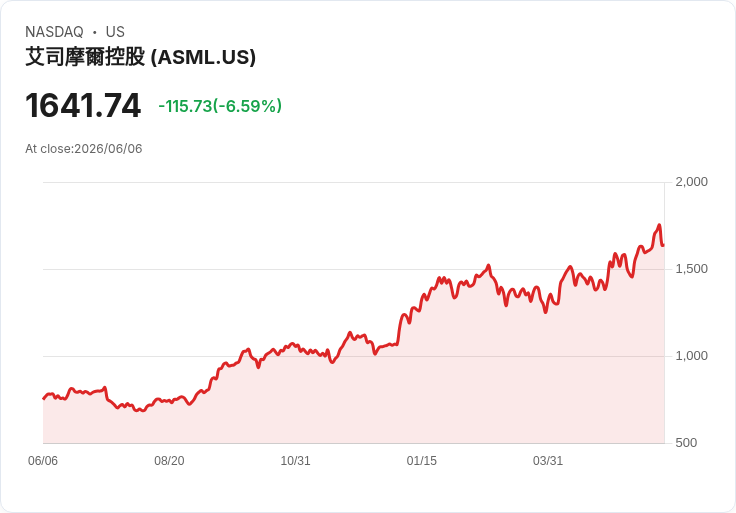Click the 01/15 x-axis date label
Viewport: 736px width, 513px height.
tap(422, 460)
